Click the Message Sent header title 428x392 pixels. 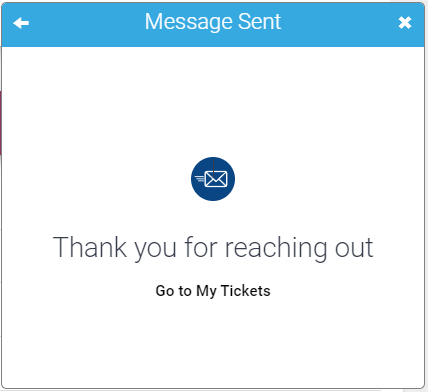click(x=213, y=22)
